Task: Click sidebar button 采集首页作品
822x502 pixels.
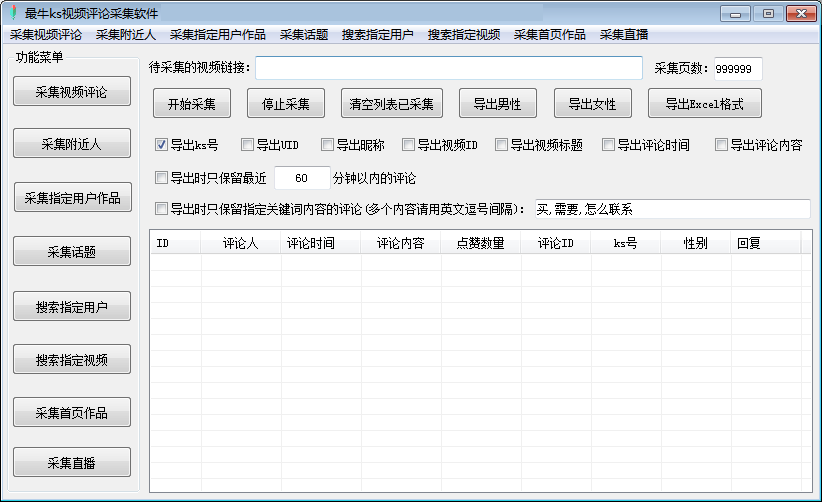Action: 72,412
